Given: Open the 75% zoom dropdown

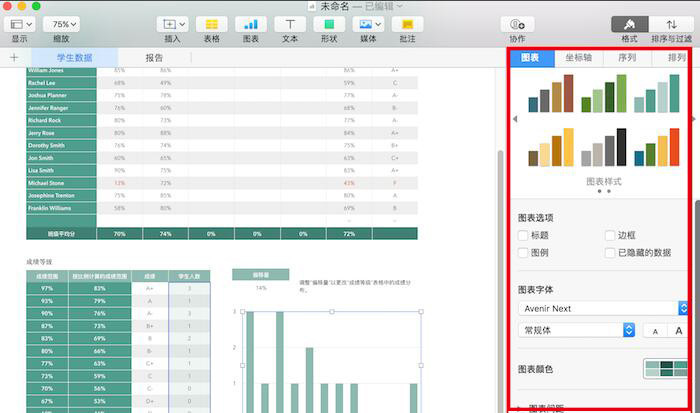Looking at the screenshot, I should point(61,24).
